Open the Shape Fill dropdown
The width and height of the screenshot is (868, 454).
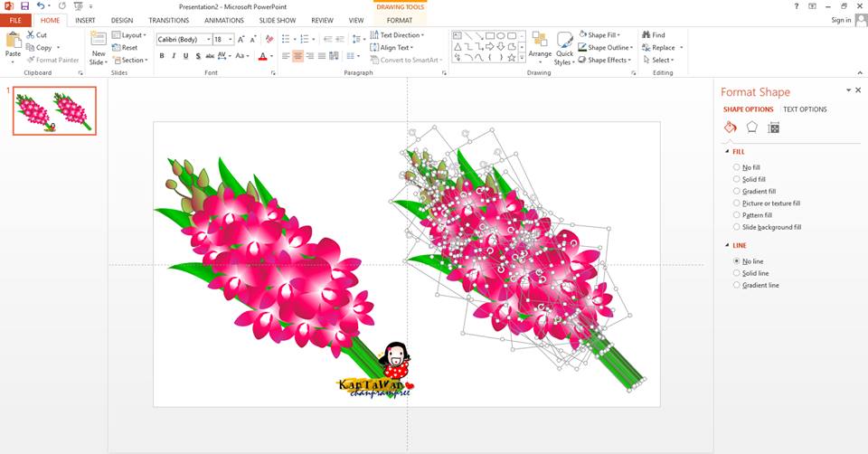tap(599, 35)
